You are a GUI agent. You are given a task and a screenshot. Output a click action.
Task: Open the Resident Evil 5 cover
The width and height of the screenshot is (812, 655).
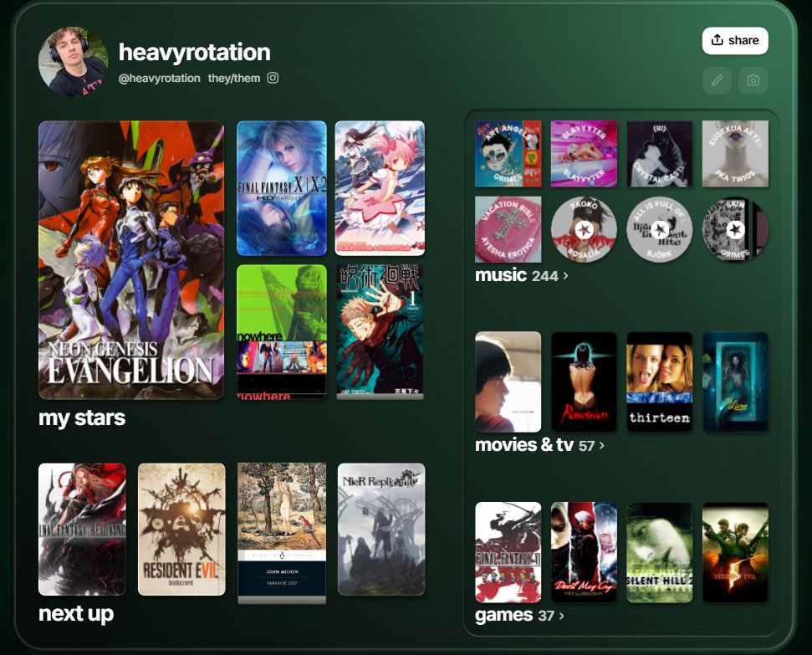735,552
